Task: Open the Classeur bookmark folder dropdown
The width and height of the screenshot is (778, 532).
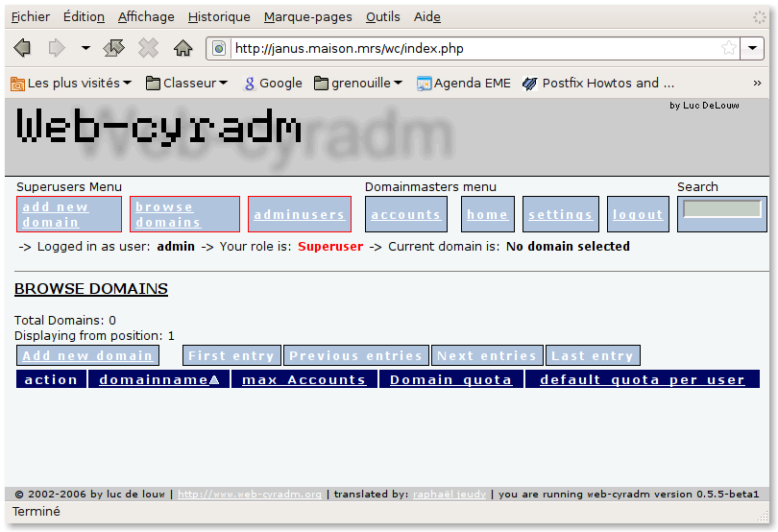Action: click(x=186, y=84)
